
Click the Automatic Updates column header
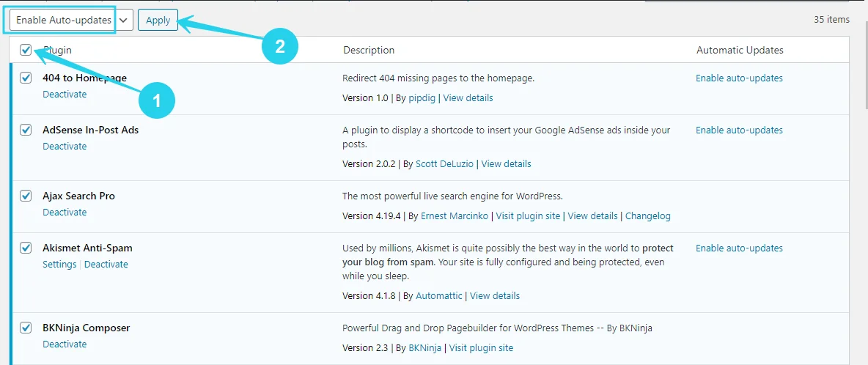(x=740, y=50)
